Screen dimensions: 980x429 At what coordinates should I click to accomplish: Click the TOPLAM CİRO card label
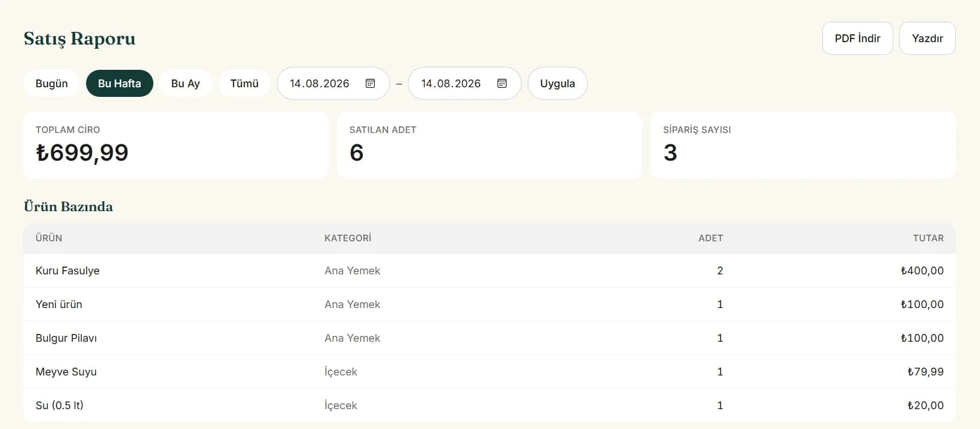click(68, 130)
